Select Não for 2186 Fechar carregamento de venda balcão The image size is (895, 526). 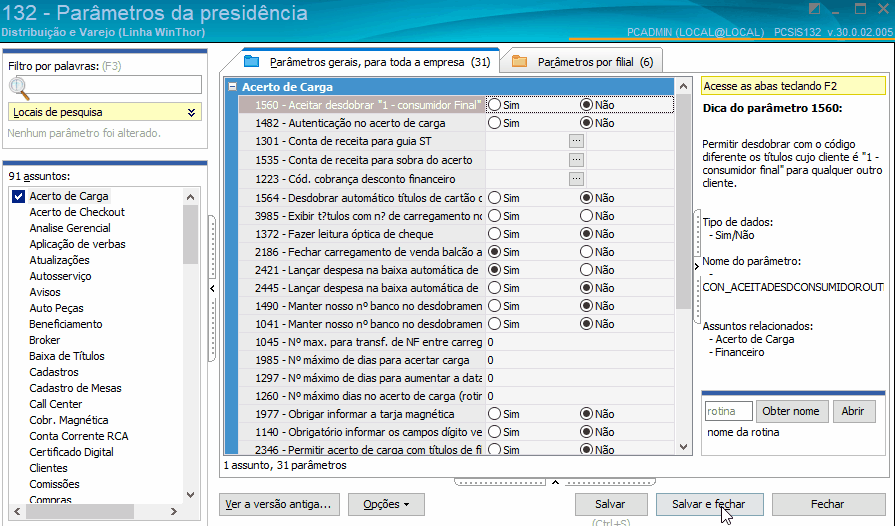[586, 252]
